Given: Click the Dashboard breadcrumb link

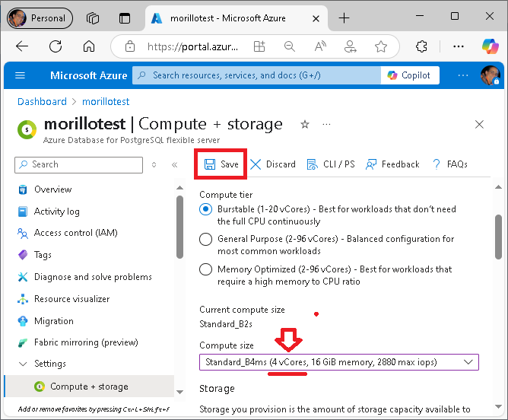Looking at the screenshot, I should tap(42, 101).
